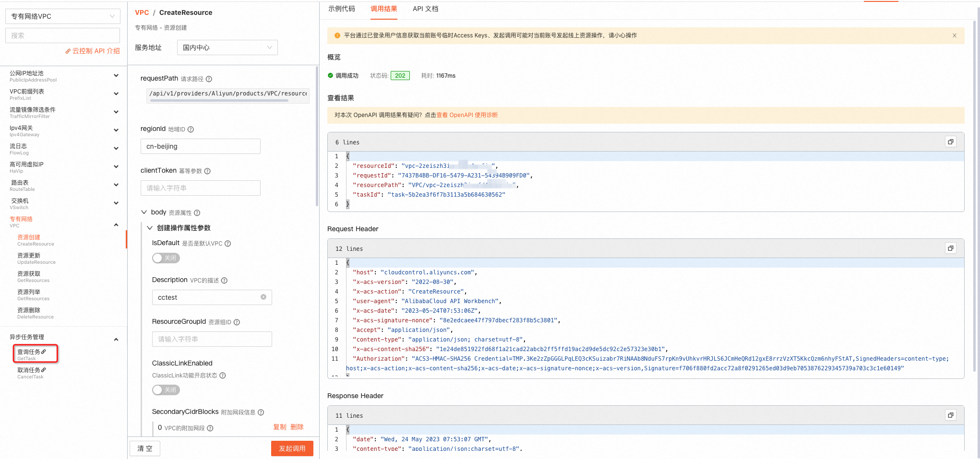Viewport: 980px width, 459px height.
Task: Copy the Request Header JSON
Action: pyautogui.click(x=951, y=248)
